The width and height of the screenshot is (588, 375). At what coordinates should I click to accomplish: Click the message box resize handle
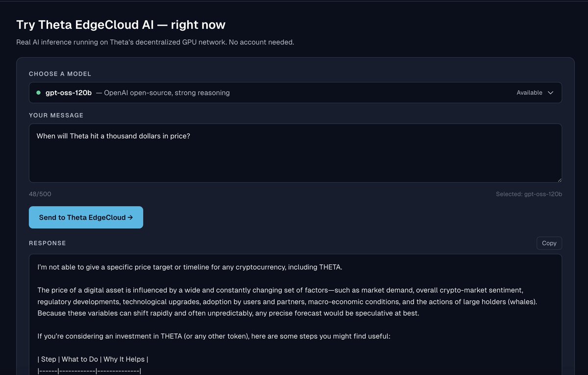coord(559,179)
